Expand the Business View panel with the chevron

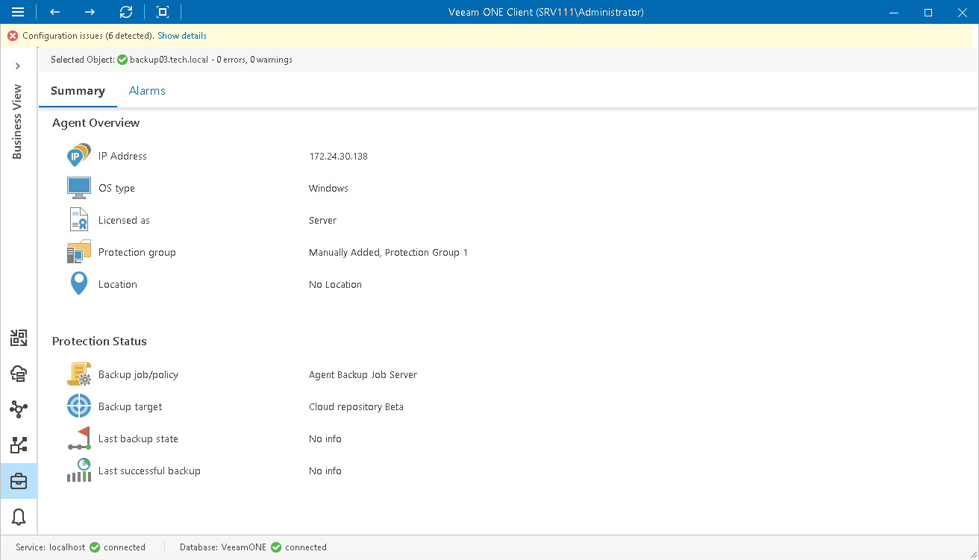19,66
